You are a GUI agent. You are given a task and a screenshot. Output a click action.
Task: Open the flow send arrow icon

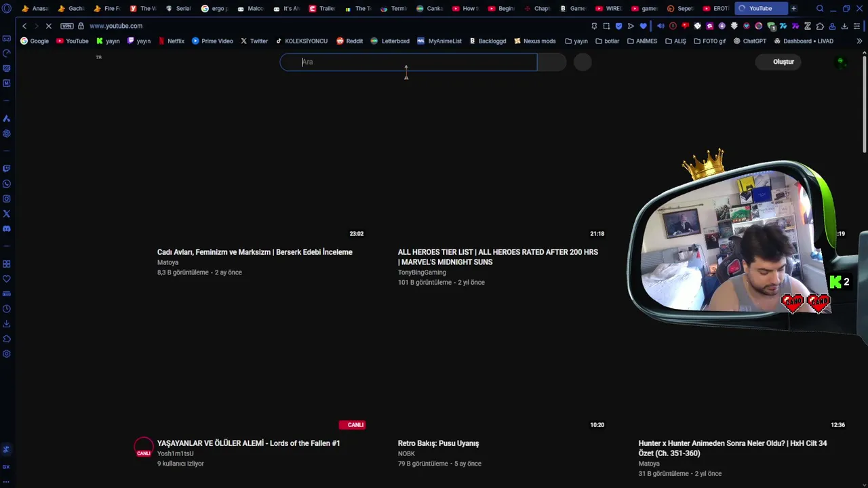pos(631,26)
